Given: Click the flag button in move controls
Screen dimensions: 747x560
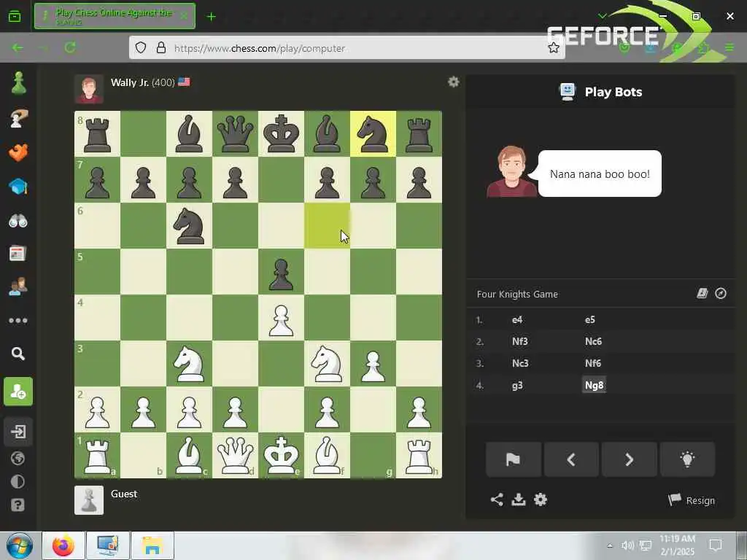Looking at the screenshot, I should click(x=513, y=459).
